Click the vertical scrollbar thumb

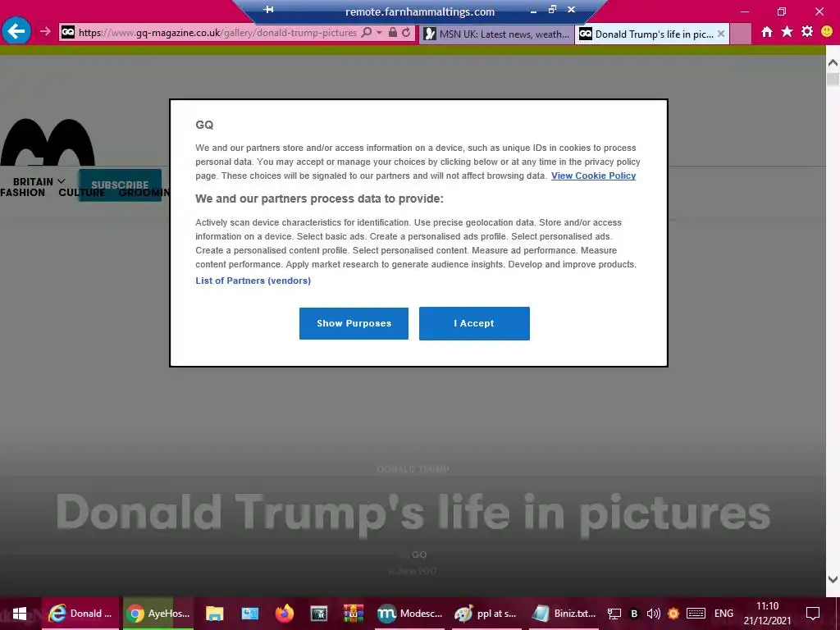[x=833, y=79]
